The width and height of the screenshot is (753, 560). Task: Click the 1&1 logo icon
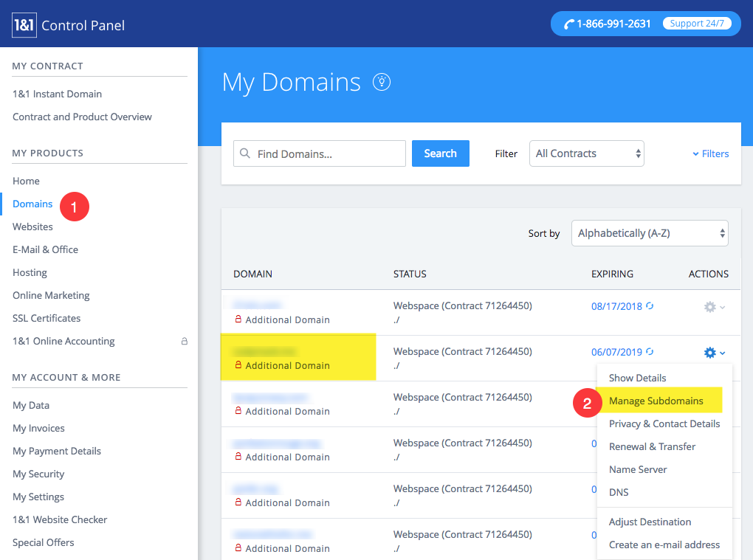click(x=24, y=25)
